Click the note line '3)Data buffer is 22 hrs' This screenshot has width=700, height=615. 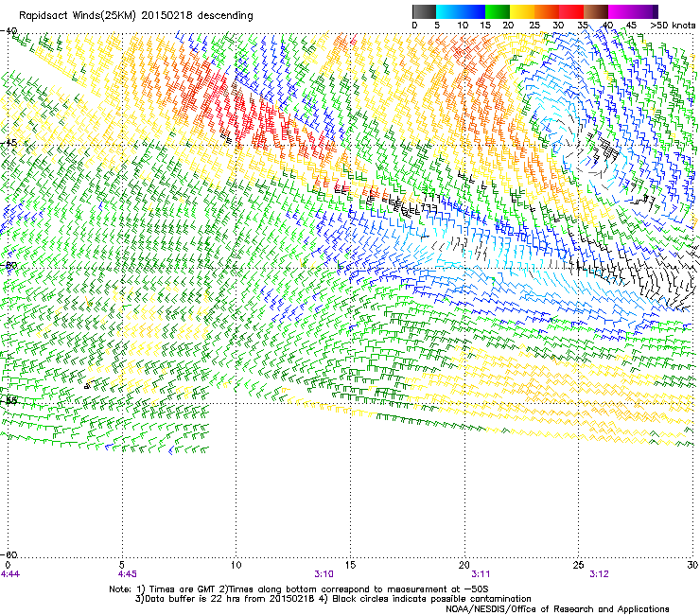[x=333, y=599]
